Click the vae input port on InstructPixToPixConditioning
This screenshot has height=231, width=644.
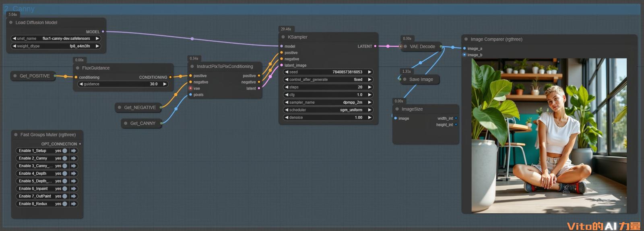190,88
